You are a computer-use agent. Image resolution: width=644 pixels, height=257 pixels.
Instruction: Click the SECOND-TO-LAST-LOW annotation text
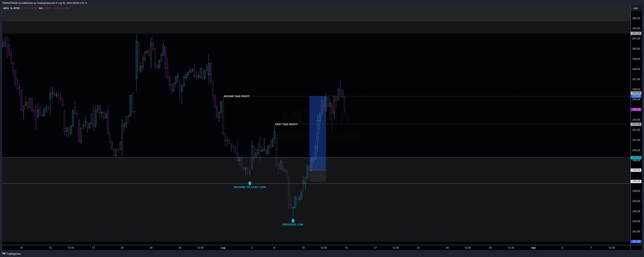click(x=250, y=187)
